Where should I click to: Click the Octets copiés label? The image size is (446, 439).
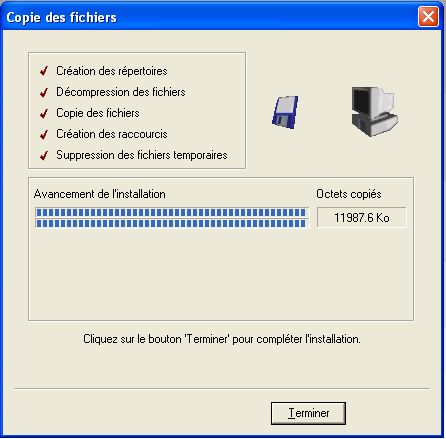(x=349, y=194)
